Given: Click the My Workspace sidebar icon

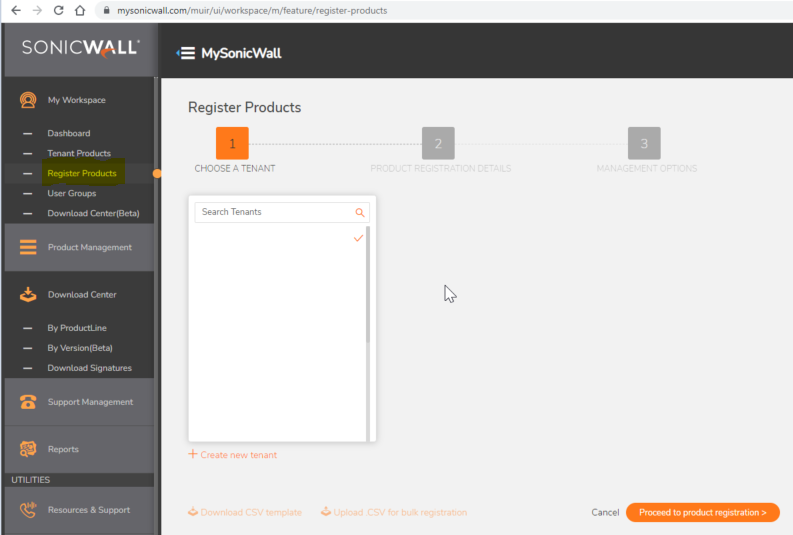Looking at the screenshot, I should click(28, 100).
